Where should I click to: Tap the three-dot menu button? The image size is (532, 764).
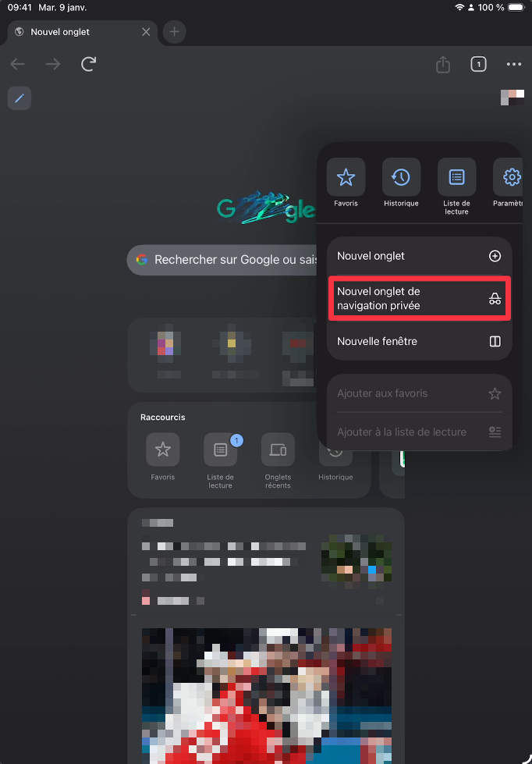[514, 64]
